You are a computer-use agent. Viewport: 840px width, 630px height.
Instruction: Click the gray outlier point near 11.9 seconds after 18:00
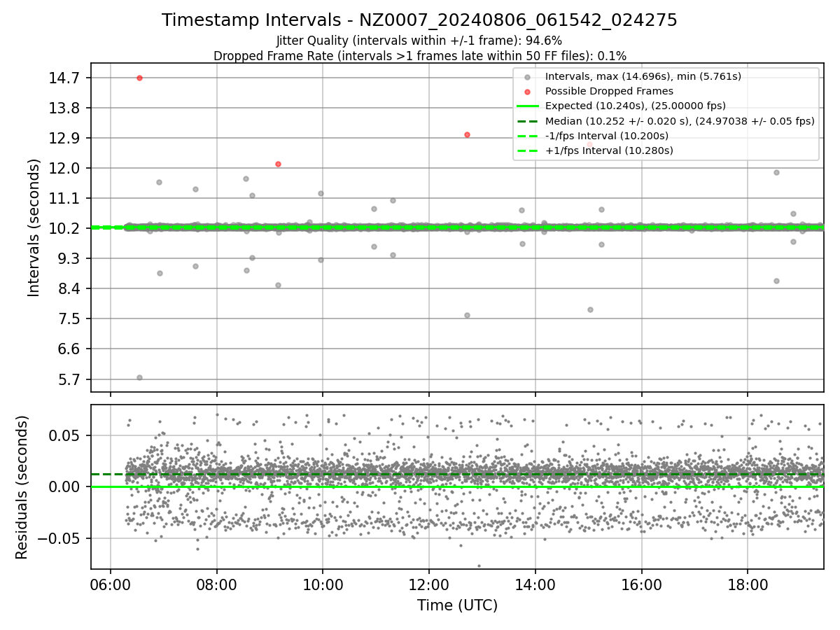point(776,172)
